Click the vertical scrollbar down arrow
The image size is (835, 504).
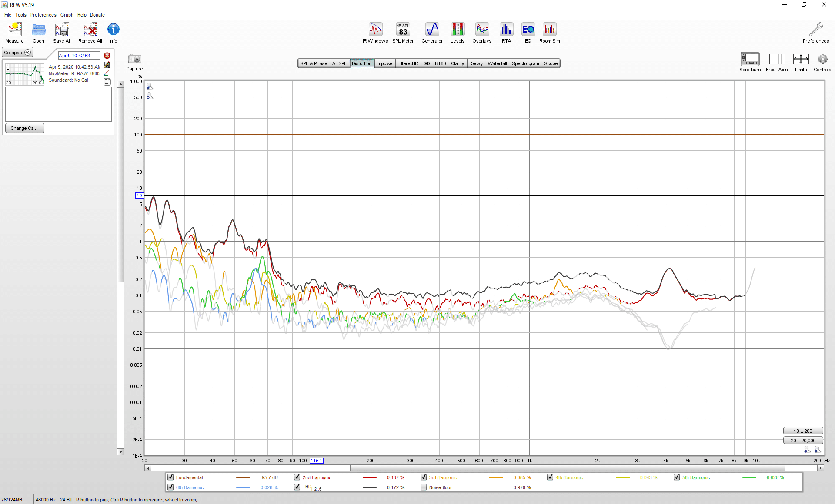120,452
